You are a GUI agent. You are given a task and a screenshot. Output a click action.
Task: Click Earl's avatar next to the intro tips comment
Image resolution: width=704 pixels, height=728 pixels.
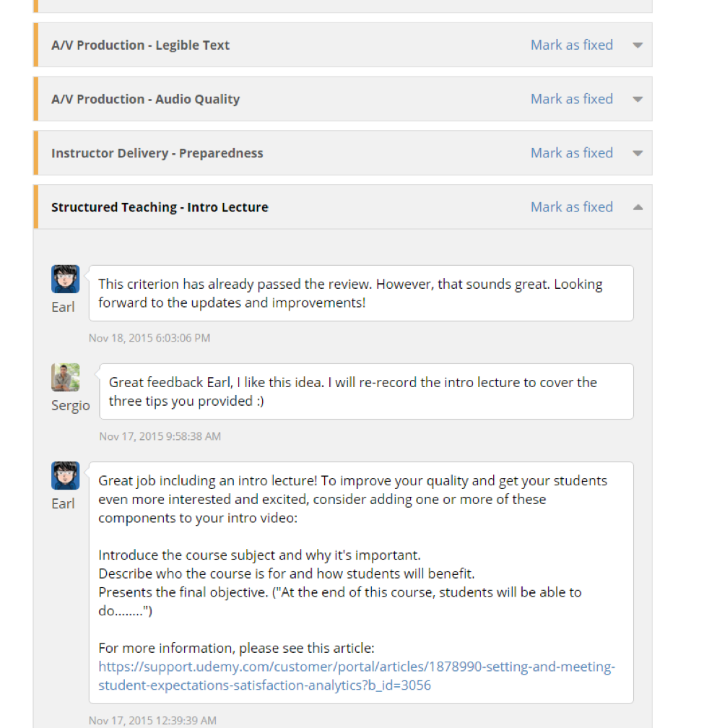[65, 476]
